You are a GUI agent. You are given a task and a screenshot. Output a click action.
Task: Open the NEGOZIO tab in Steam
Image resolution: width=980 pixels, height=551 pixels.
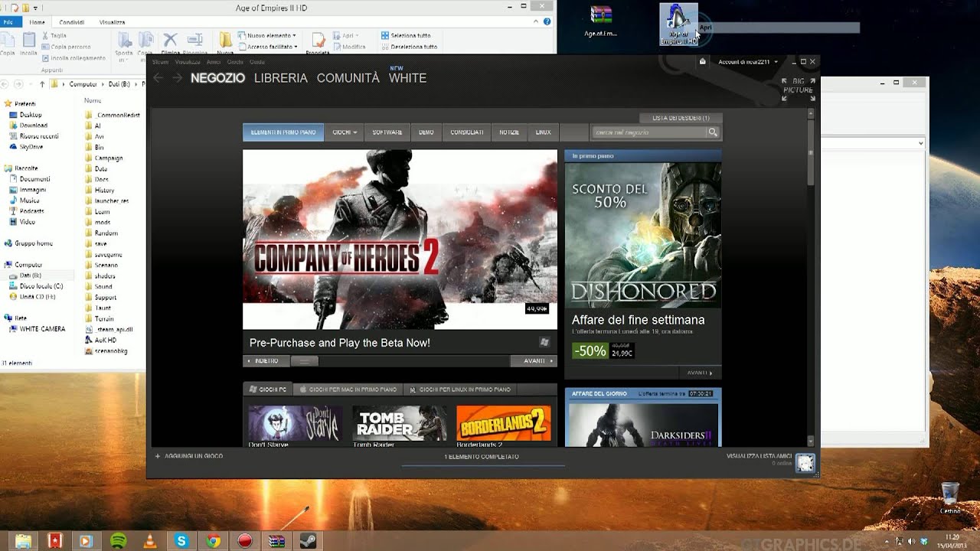(x=217, y=78)
